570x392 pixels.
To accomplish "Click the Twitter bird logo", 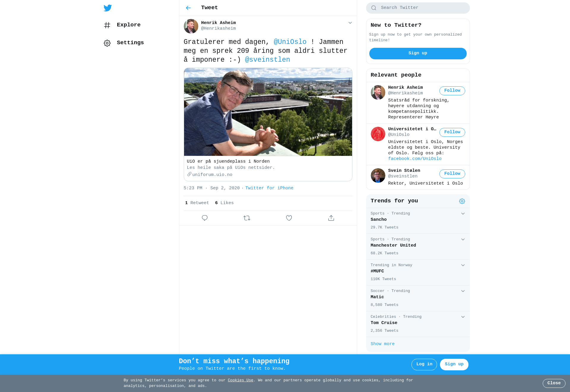I will (107, 8).
